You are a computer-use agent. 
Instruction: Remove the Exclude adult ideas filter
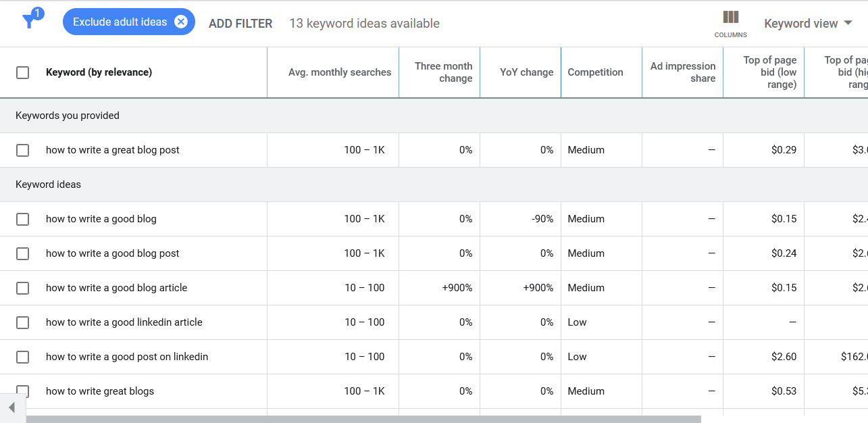click(x=180, y=22)
